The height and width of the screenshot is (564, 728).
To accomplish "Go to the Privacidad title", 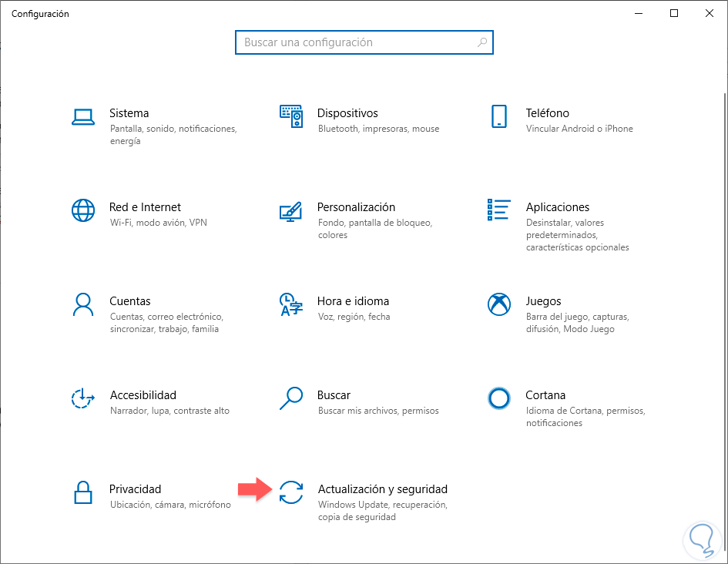I will 135,489.
